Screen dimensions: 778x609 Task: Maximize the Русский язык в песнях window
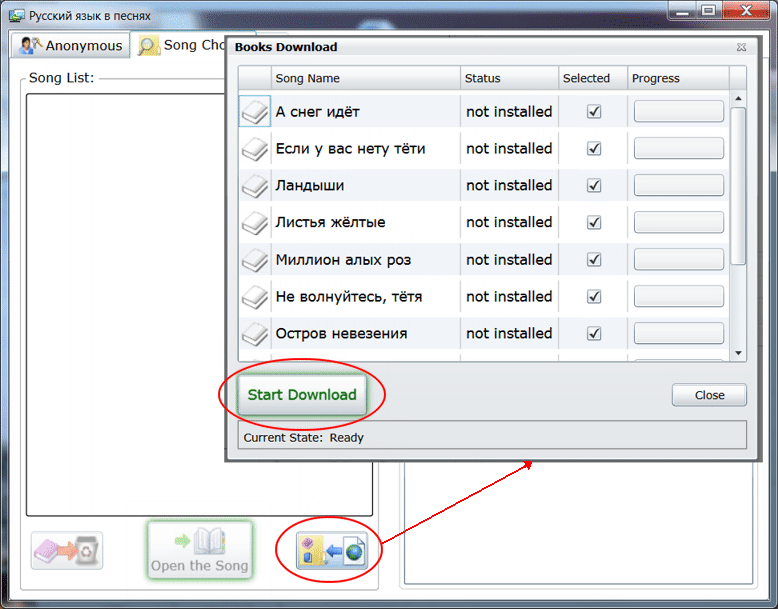pyautogui.click(x=709, y=11)
